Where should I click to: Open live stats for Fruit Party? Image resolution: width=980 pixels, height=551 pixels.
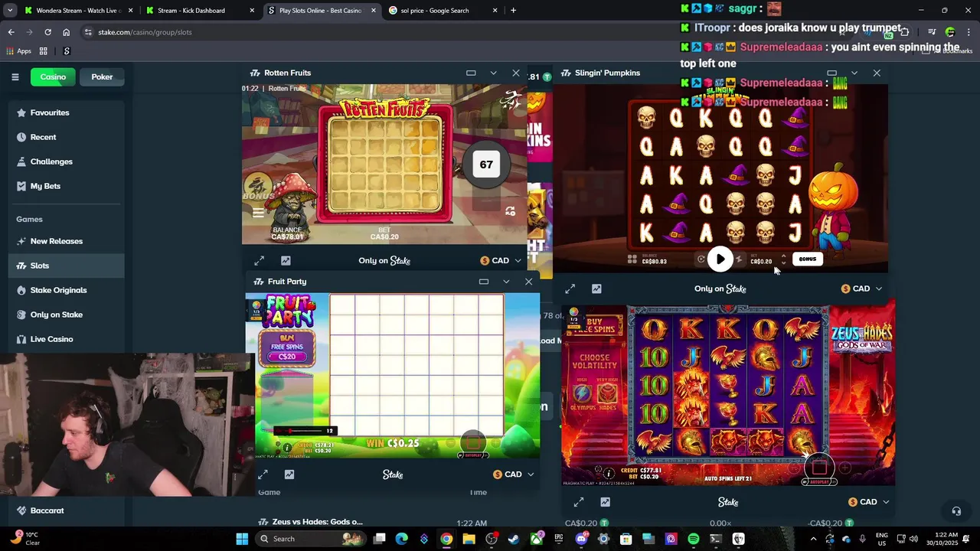click(289, 474)
